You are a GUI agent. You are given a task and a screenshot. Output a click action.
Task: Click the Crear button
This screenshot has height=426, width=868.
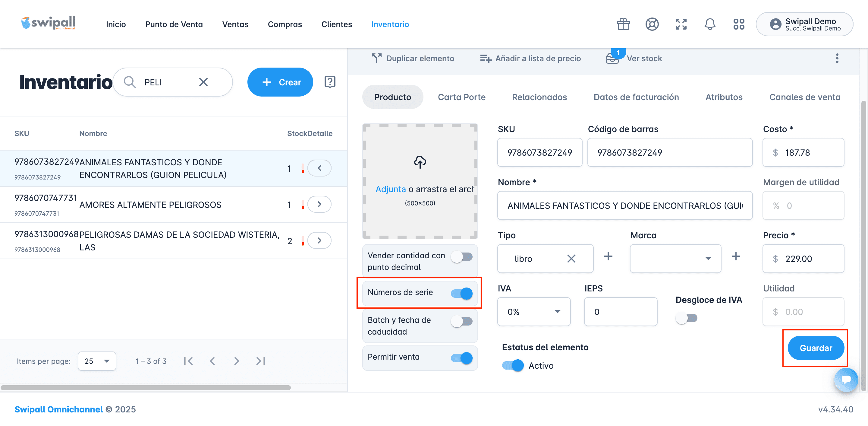280,82
